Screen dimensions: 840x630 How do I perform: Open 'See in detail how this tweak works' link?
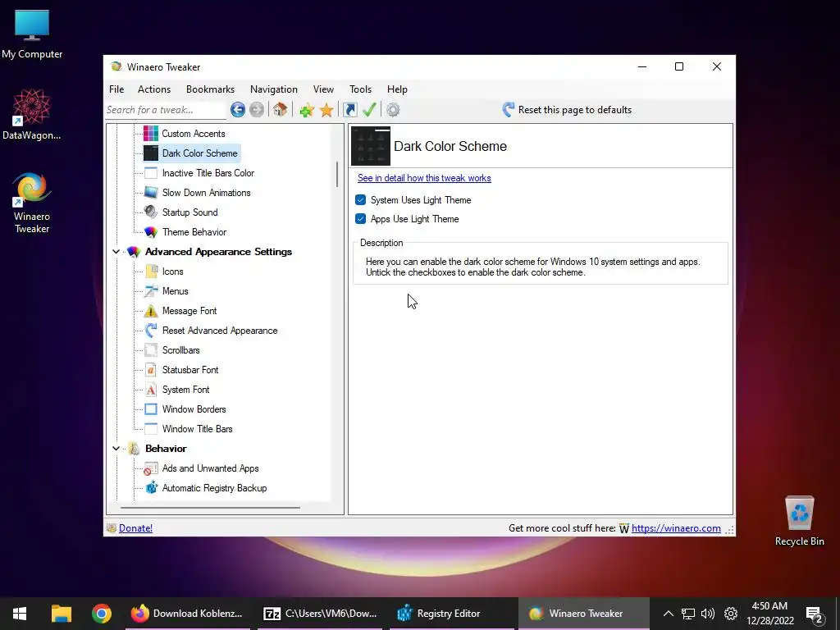tap(424, 178)
